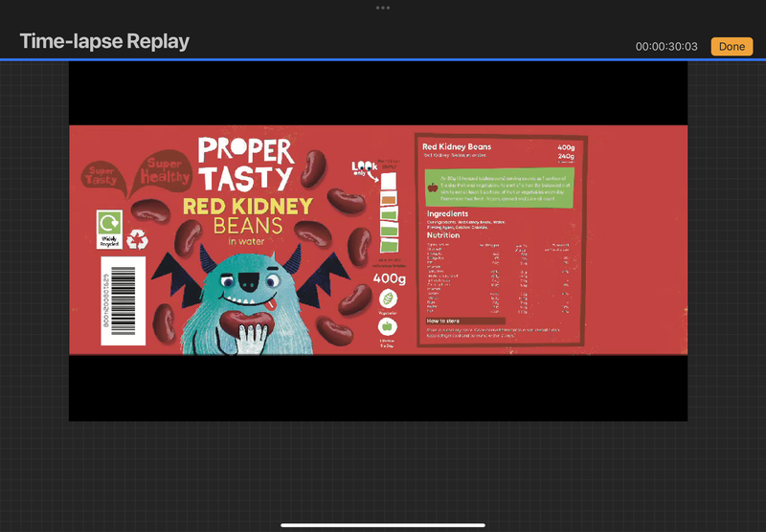The width and height of the screenshot is (766, 532).
Task: Tap the Done button
Action: click(732, 46)
